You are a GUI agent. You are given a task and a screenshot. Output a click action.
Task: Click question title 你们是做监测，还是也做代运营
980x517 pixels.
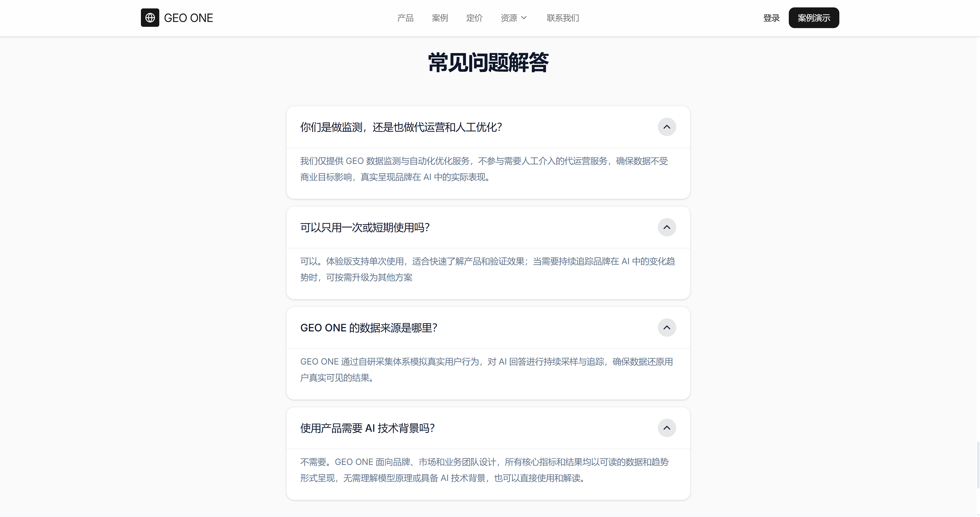pyautogui.click(x=401, y=127)
